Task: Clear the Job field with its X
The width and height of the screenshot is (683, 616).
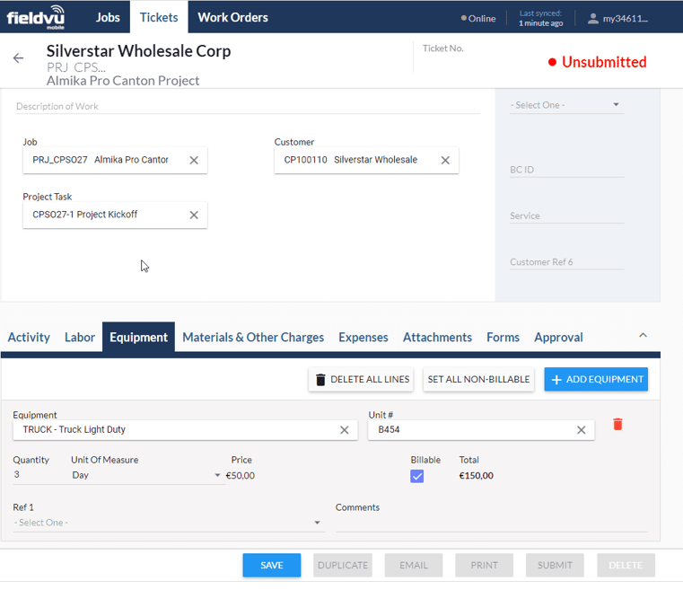Action: [194, 161]
